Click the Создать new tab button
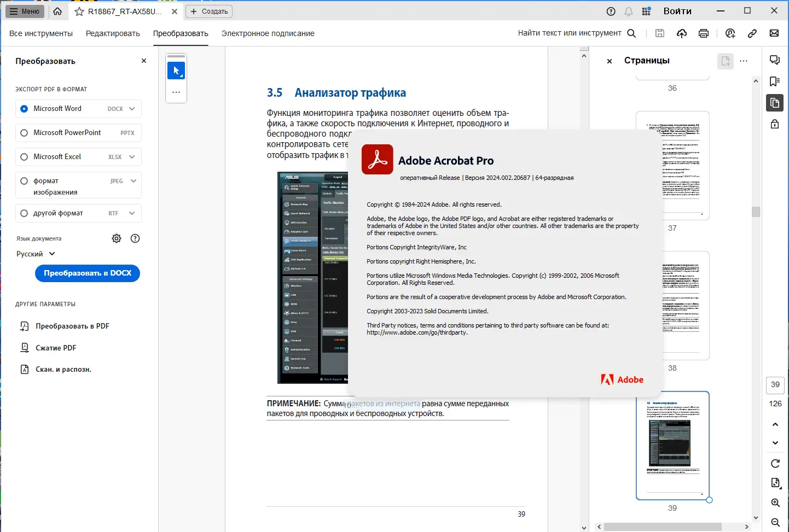Viewport: 789px width, 532px height. [209, 11]
